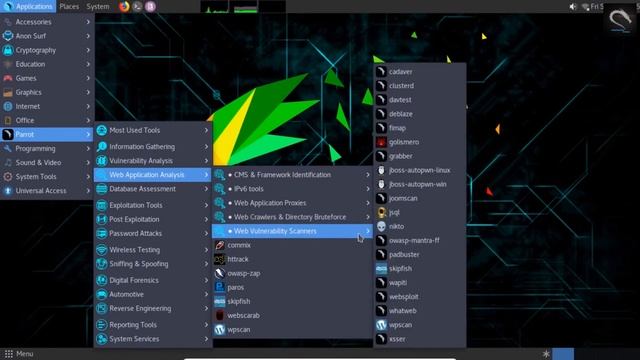The width and height of the screenshot is (640, 360).
Task: Launch fimap scanner
Action: 420,128
